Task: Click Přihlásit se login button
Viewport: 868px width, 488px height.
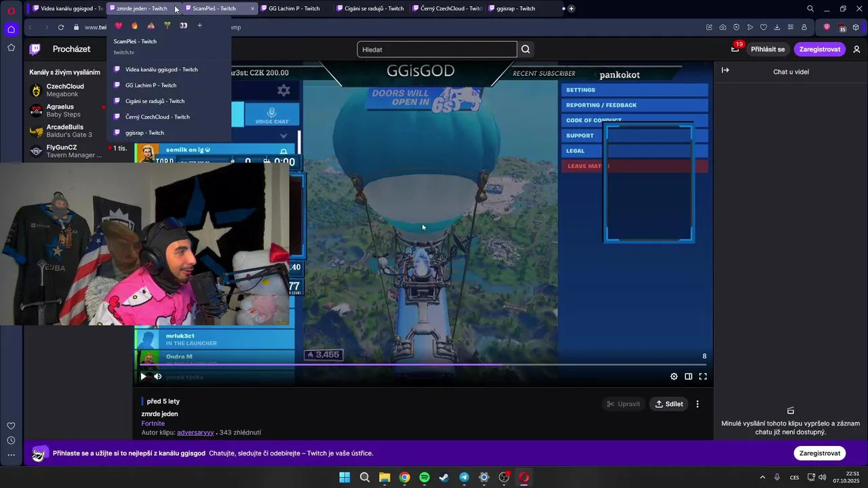Action: (768, 49)
